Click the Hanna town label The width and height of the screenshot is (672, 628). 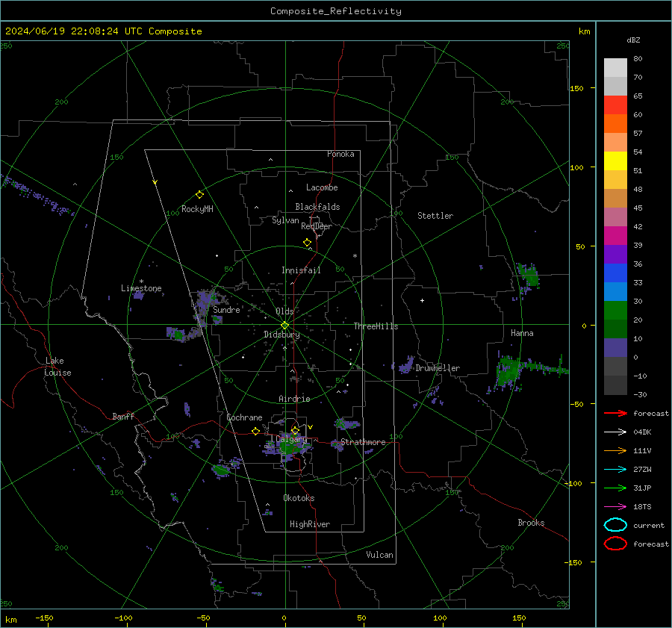[x=522, y=333]
